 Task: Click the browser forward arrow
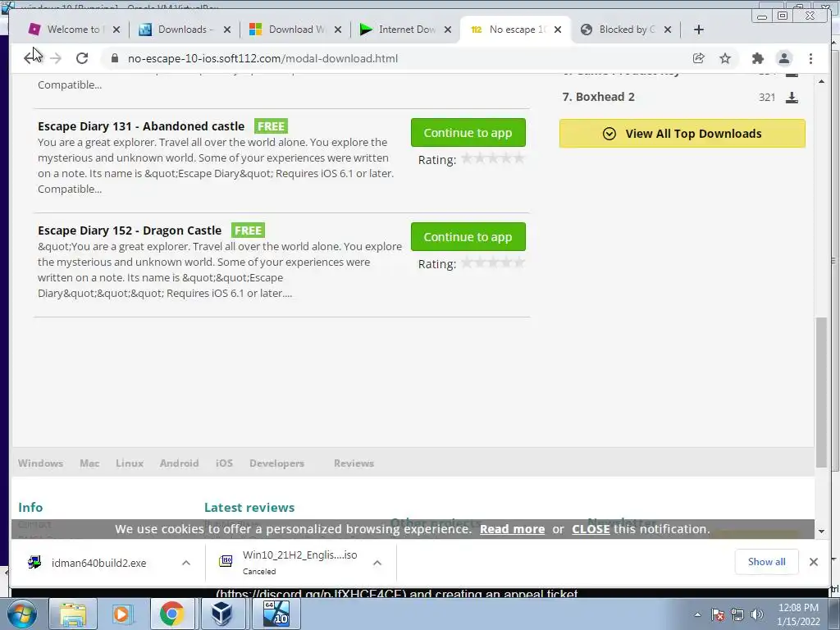coord(56,58)
